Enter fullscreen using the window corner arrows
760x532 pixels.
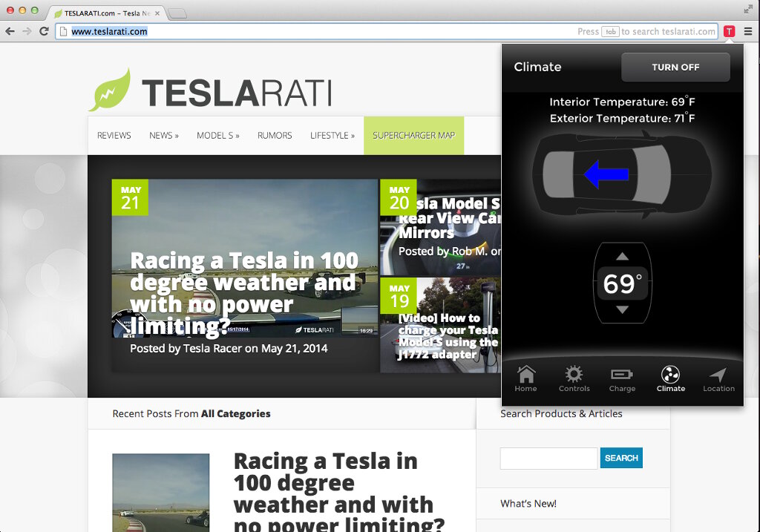pos(748,9)
